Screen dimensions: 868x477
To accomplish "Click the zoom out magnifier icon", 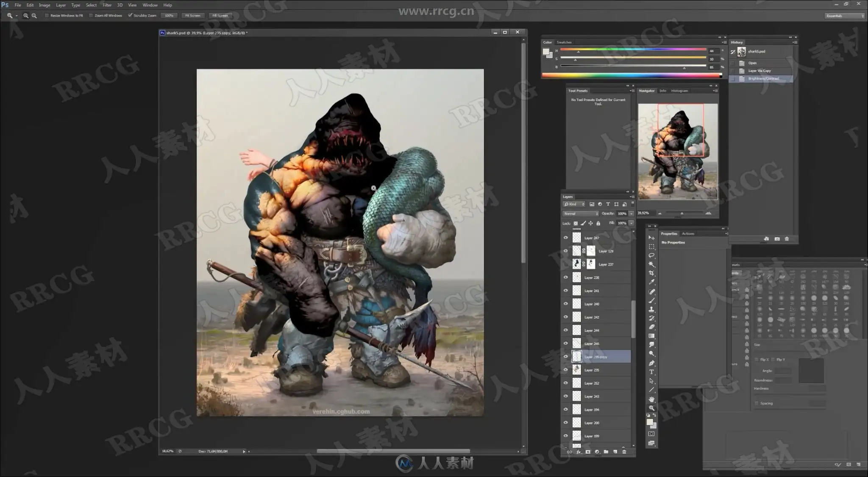I will click(x=34, y=16).
